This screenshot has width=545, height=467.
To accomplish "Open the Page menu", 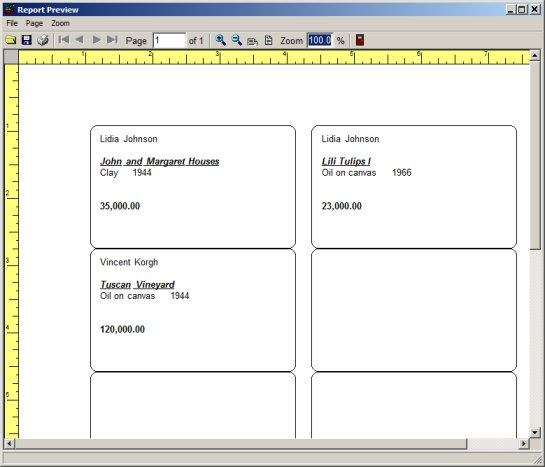I will (x=34, y=23).
